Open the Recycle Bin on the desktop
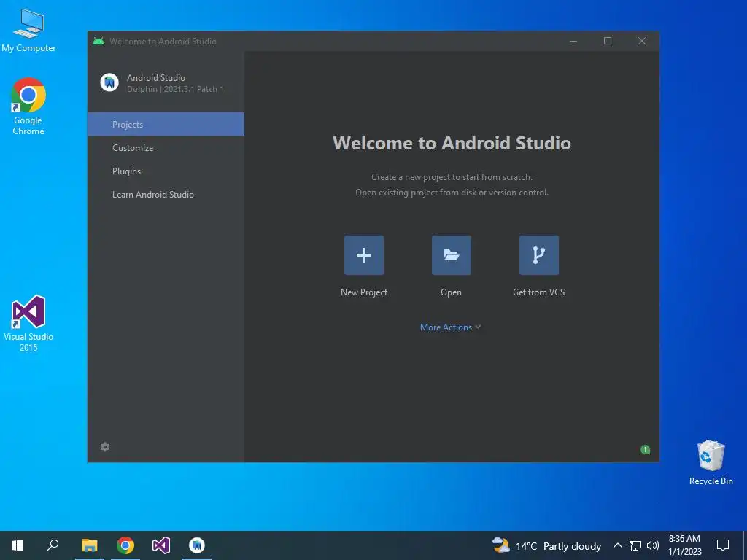Image resolution: width=747 pixels, height=560 pixels. tap(711, 463)
